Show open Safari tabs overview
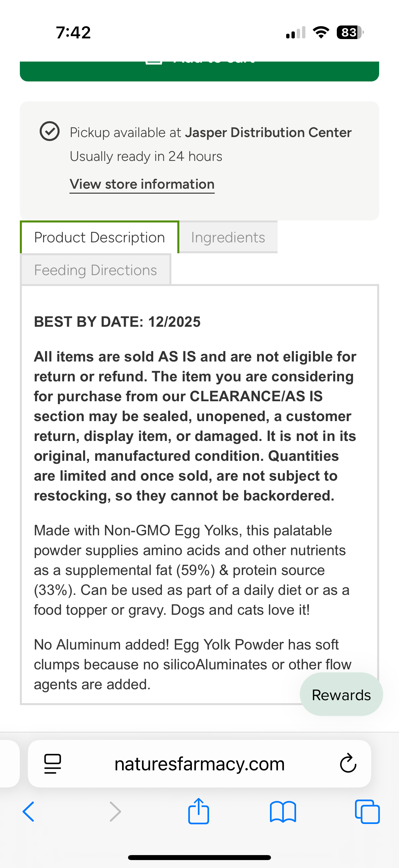Image resolution: width=399 pixels, height=868 pixels. pyautogui.click(x=367, y=812)
